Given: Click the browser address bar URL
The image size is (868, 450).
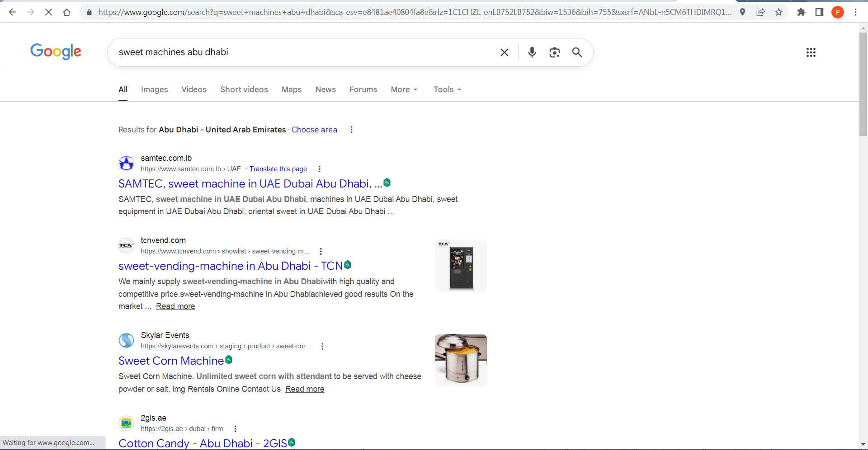Looking at the screenshot, I should [414, 12].
